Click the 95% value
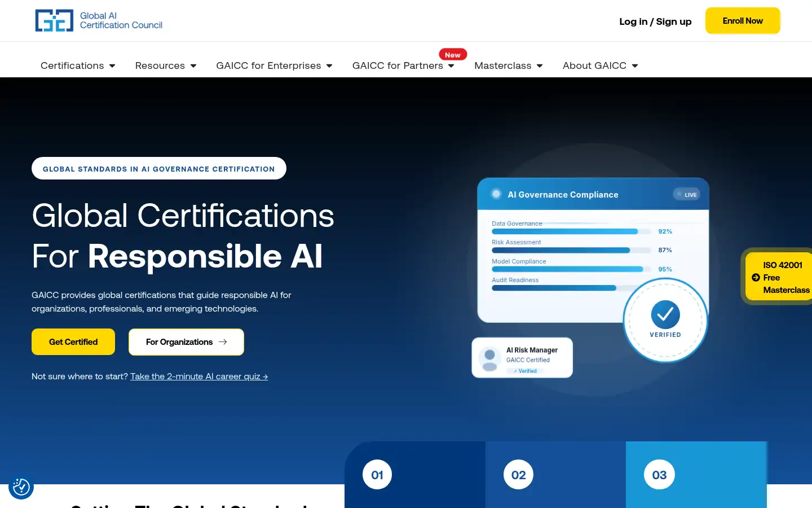Image resolution: width=812 pixels, height=508 pixels. coord(665,269)
